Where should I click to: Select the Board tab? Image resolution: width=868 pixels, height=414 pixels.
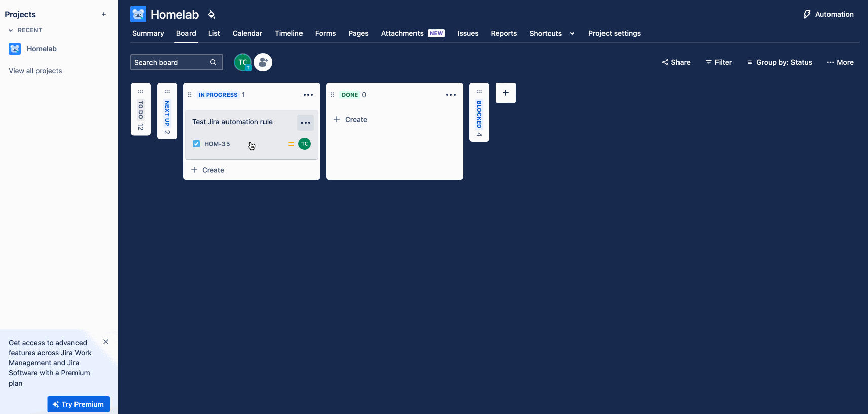point(186,33)
